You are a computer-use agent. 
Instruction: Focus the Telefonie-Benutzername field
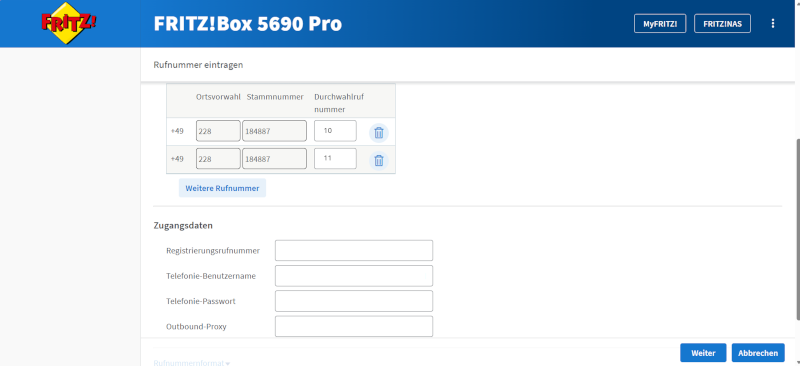[x=354, y=276]
